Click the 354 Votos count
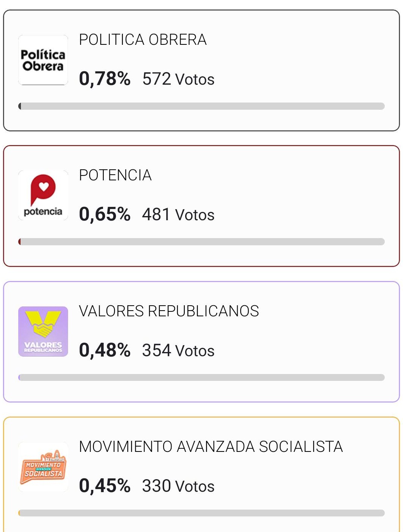This screenshot has width=403, height=532. click(178, 350)
